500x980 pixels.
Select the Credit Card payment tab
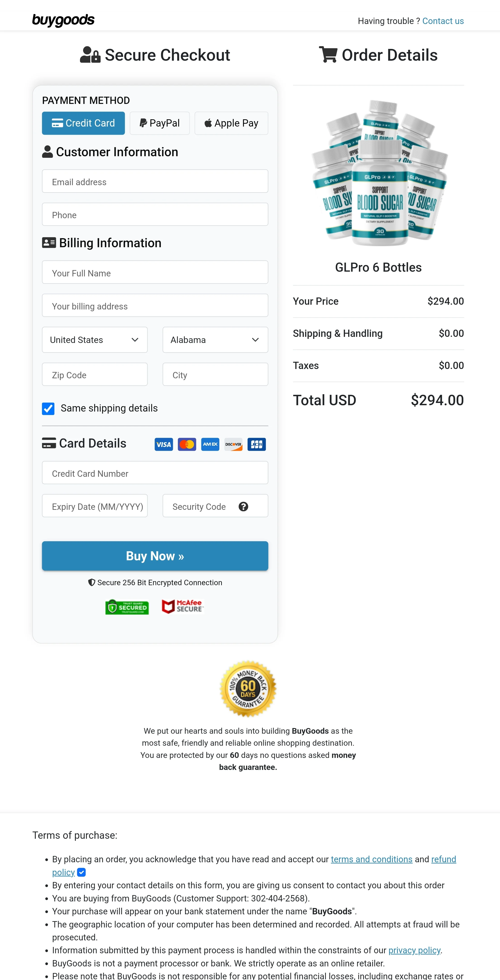click(x=83, y=123)
